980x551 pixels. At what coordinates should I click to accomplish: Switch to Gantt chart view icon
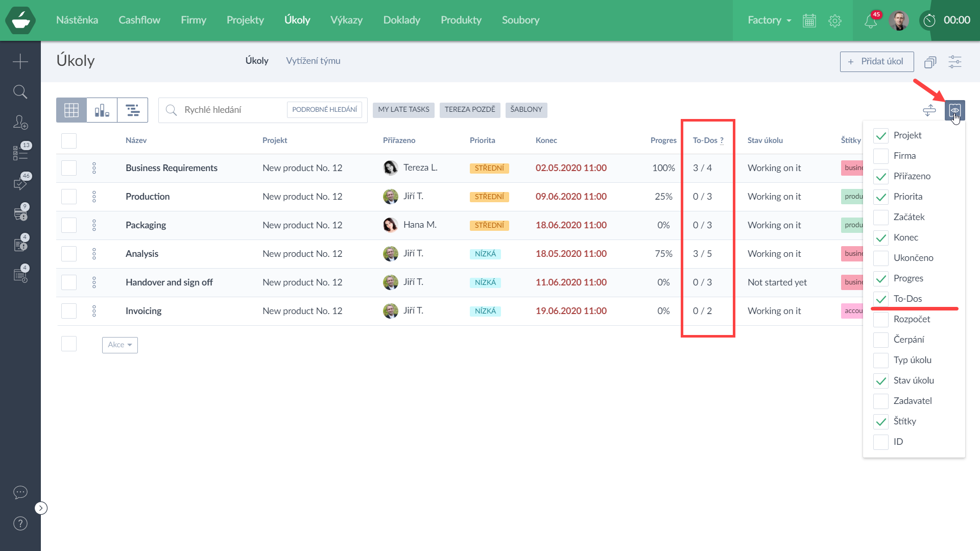pos(133,110)
